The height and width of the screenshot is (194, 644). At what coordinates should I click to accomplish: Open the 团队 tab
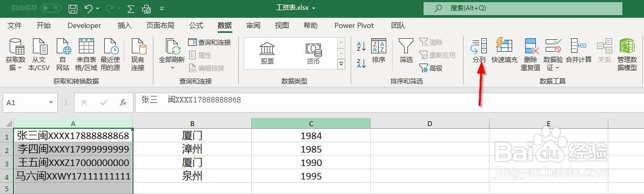click(398, 25)
